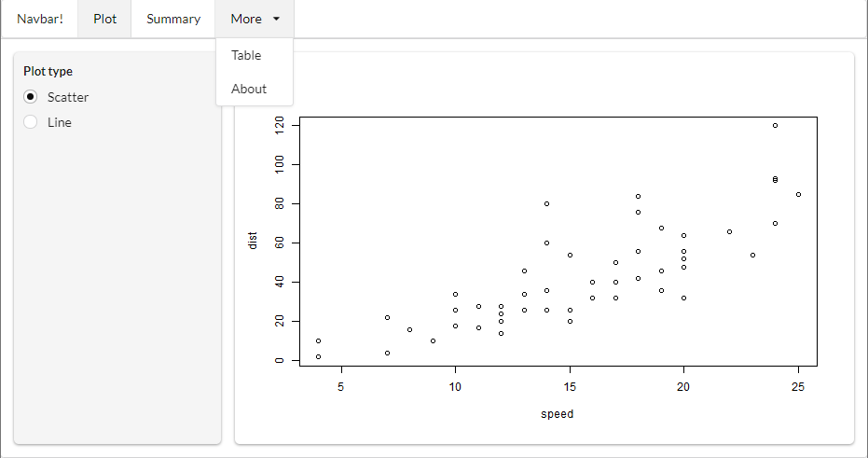Screen dimensions: 868x458
Task: Click the 'dist' y-axis title
Action: click(x=253, y=242)
